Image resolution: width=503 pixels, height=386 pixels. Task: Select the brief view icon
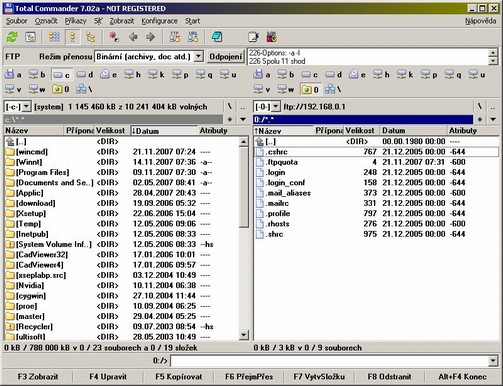54,37
